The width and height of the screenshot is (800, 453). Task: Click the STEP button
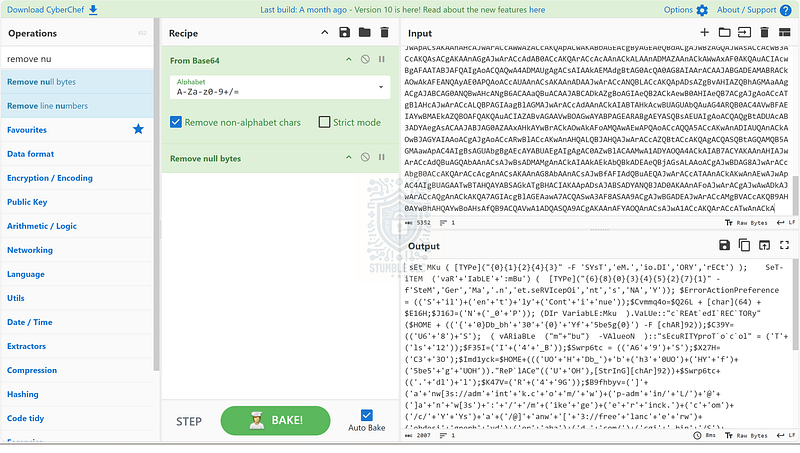click(189, 421)
